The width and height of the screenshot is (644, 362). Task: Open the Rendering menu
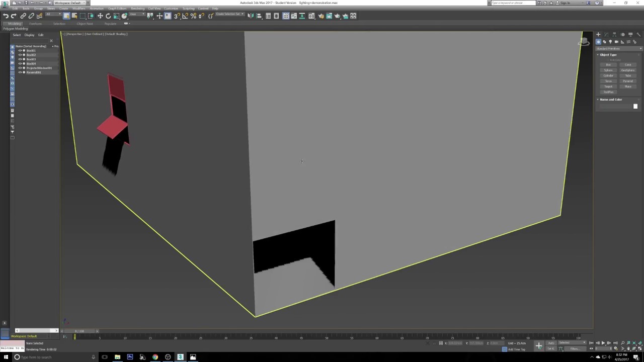[137, 9]
